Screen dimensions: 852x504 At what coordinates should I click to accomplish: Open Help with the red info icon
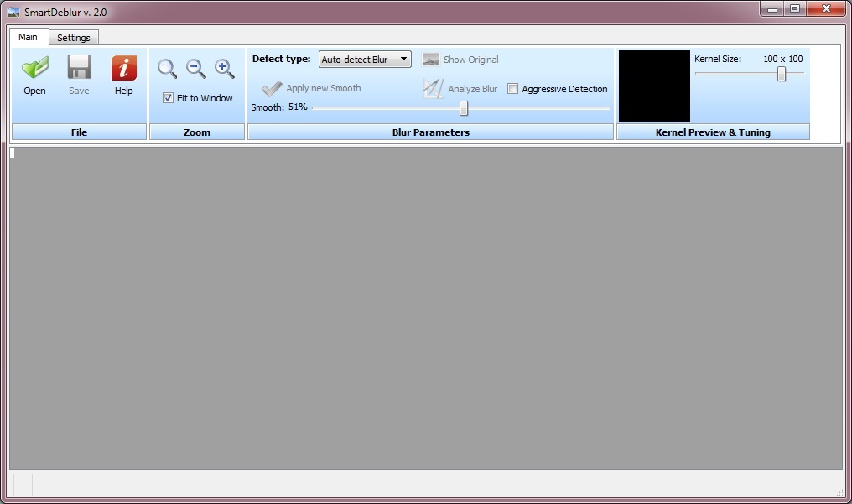click(x=124, y=68)
